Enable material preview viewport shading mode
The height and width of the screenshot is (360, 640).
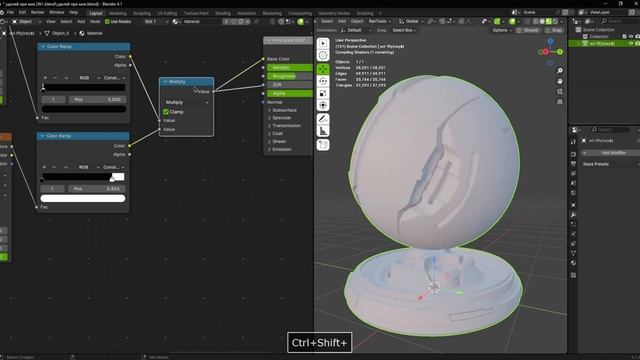coord(549,21)
